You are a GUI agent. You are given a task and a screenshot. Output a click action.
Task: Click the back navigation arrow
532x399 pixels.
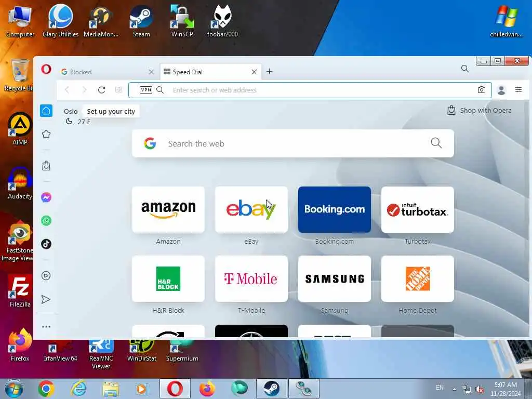click(67, 90)
